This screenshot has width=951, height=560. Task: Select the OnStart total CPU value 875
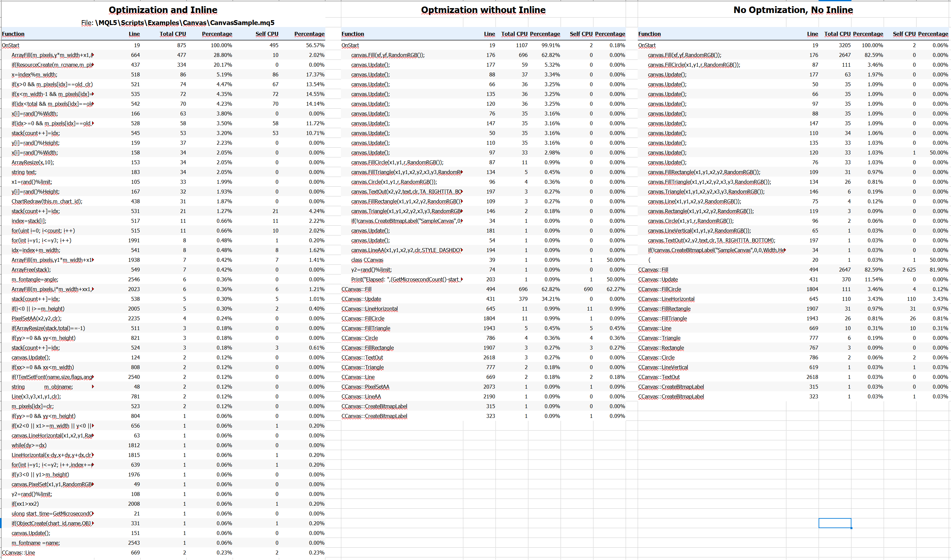tap(182, 45)
